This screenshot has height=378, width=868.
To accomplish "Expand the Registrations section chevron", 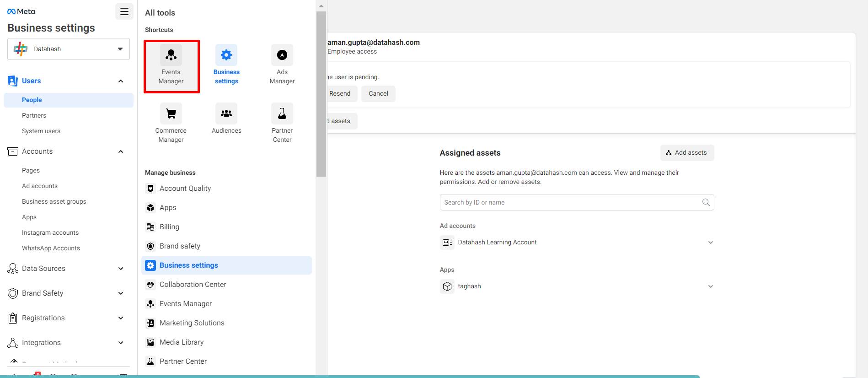I will 121,318.
